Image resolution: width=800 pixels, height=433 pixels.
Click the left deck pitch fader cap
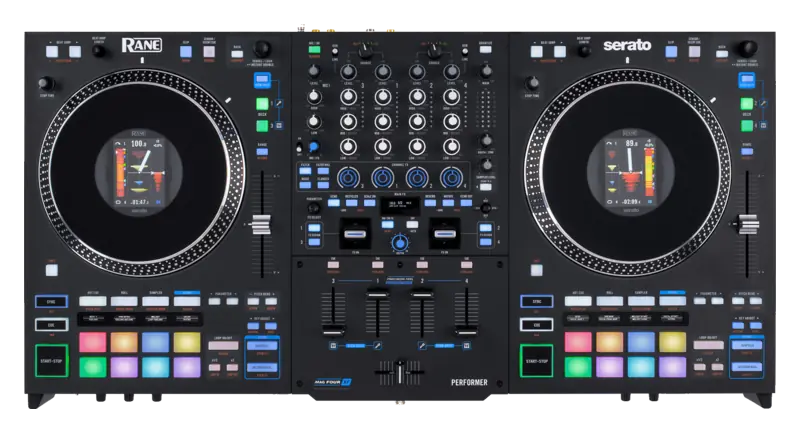(x=262, y=224)
